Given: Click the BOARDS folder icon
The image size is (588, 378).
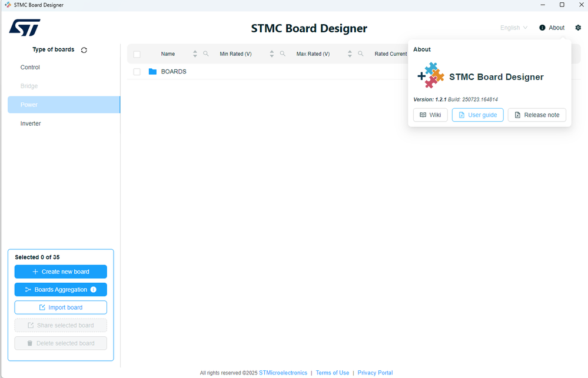Looking at the screenshot, I should [x=152, y=72].
